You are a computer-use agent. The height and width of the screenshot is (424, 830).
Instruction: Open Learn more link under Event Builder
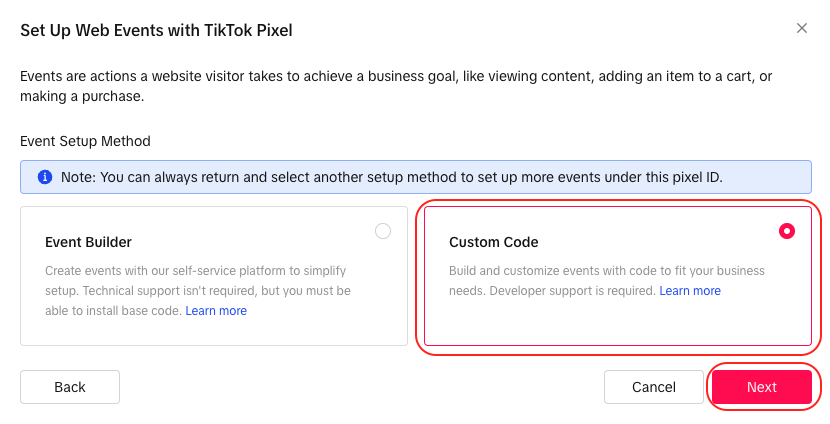pos(216,311)
